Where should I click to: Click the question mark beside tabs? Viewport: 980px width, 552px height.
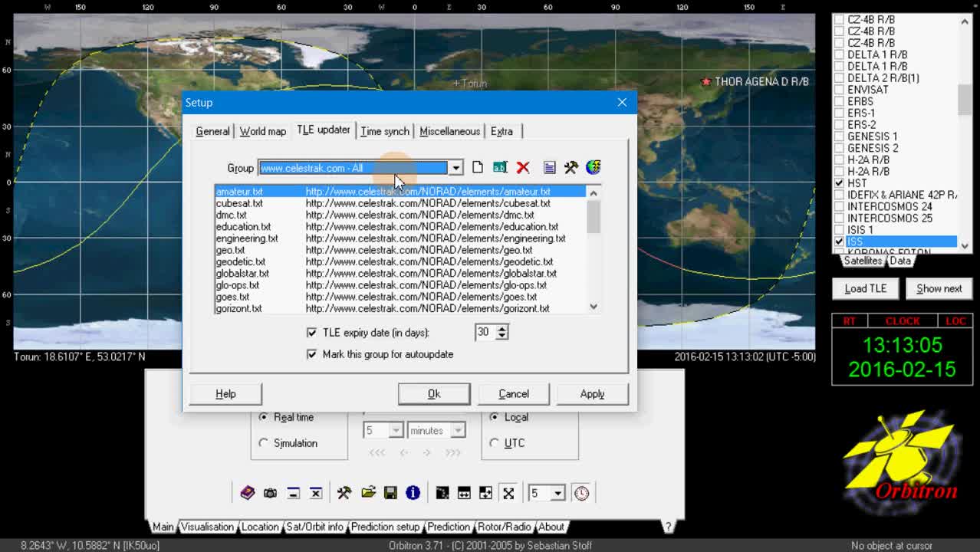click(x=668, y=527)
